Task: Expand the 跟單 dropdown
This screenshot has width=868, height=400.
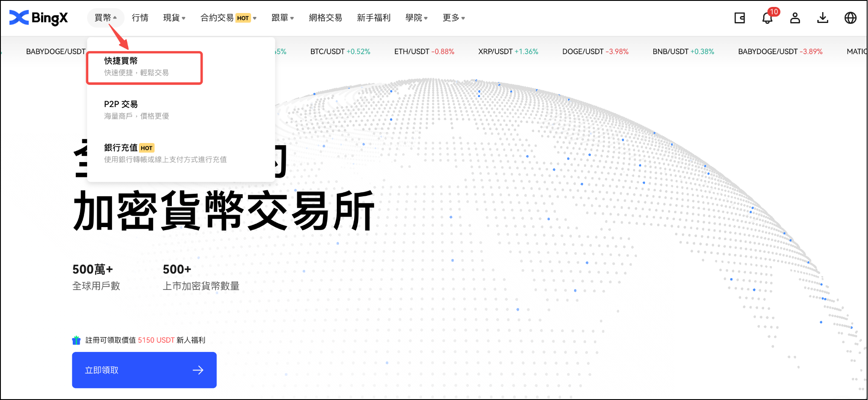Action: (x=283, y=18)
